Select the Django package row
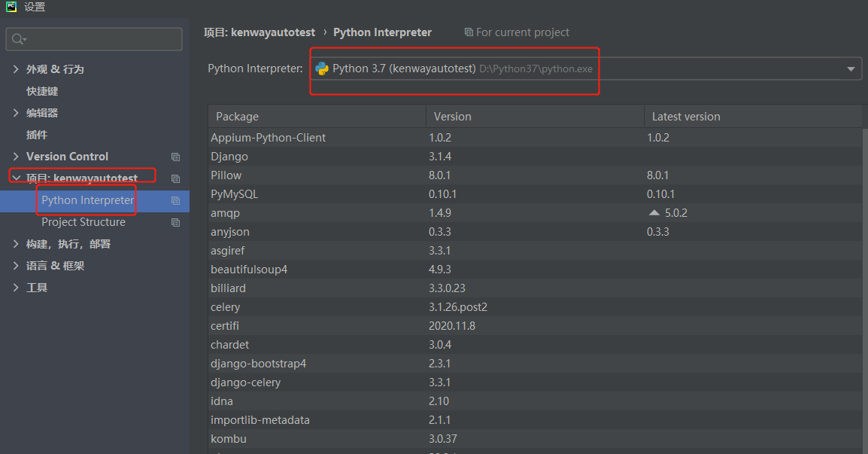 click(536, 157)
